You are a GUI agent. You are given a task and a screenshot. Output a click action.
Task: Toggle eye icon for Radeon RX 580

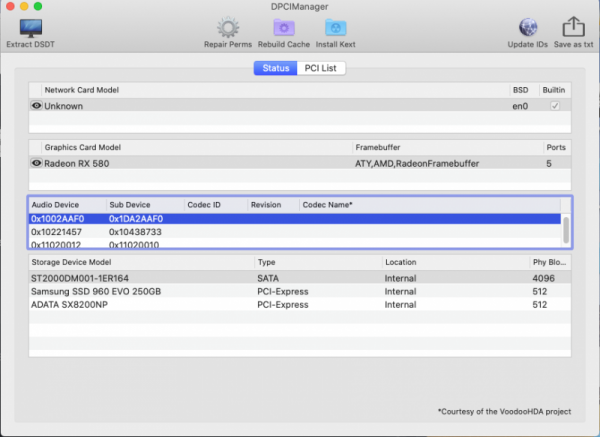point(36,163)
